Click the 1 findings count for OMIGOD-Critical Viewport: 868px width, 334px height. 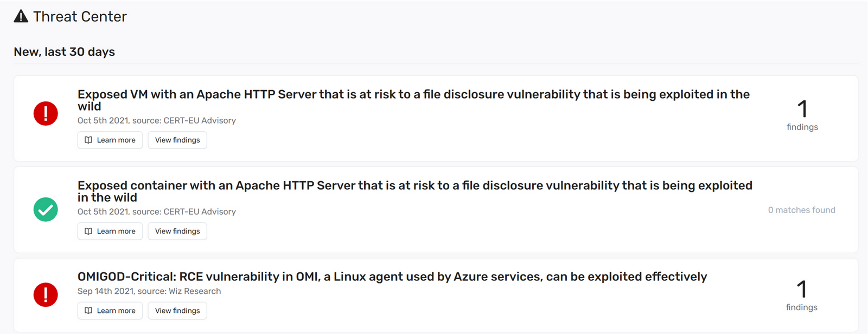click(802, 296)
